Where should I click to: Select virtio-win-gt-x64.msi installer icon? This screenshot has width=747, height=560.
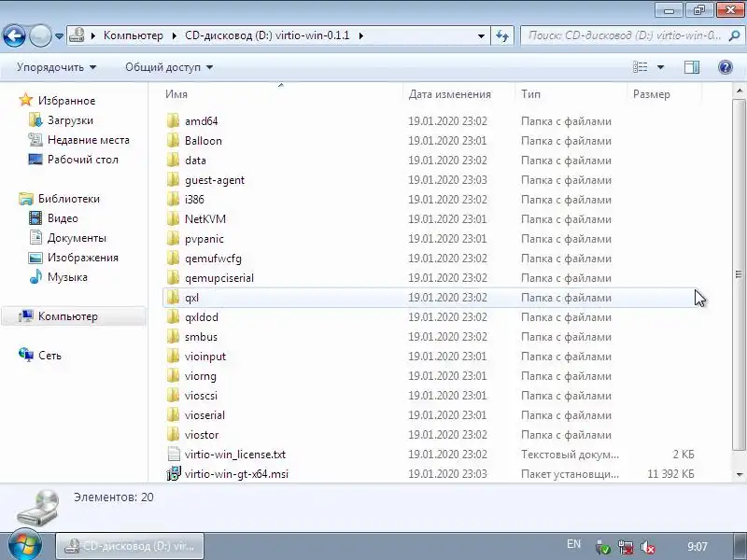174,474
